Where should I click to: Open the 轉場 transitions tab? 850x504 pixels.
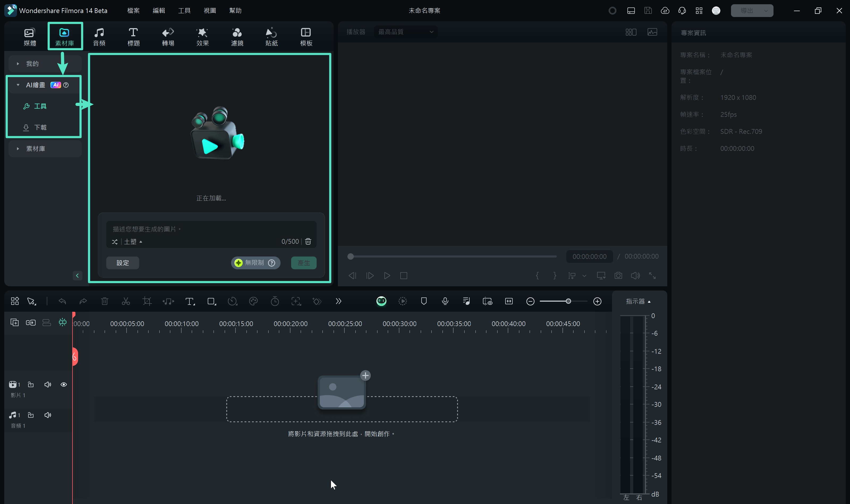168,37
